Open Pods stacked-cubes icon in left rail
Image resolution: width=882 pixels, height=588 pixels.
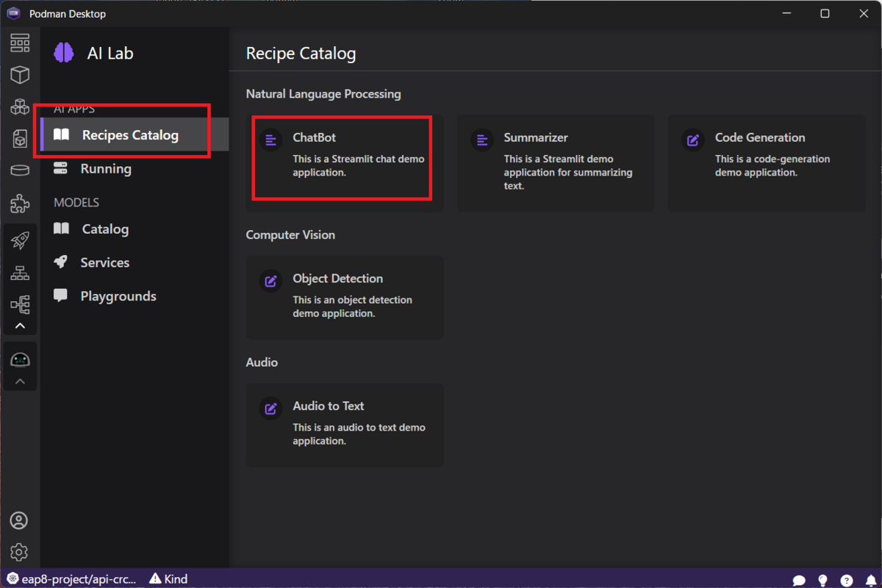pos(20,107)
